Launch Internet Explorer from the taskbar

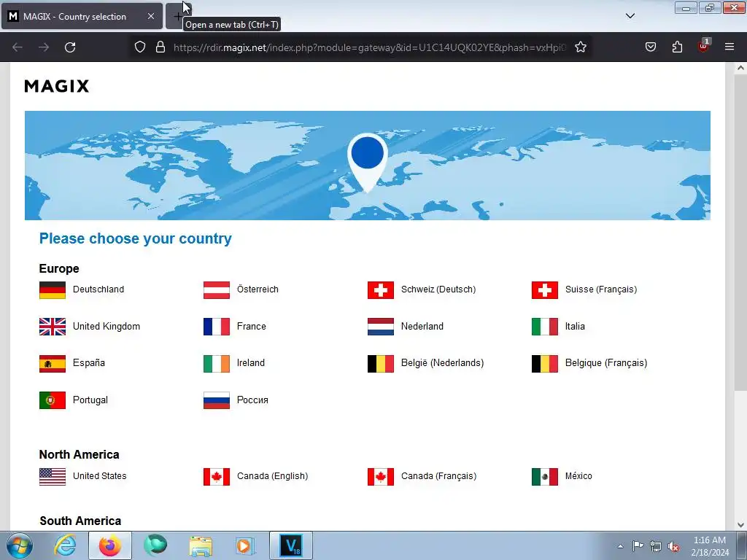(x=65, y=545)
